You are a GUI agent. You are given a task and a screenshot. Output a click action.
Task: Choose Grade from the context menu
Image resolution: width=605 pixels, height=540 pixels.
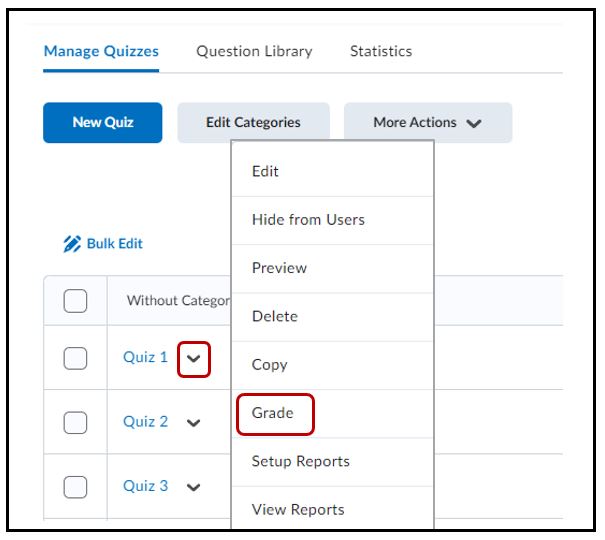pyautogui.click(x=273, y=413)
